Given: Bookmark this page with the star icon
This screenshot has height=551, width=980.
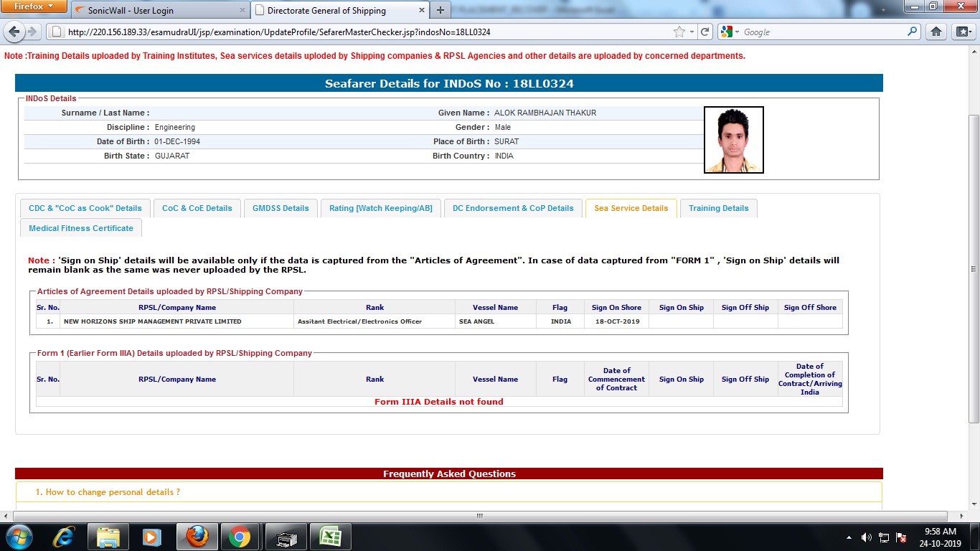Looking at the screenshot, I should [679, 32].
